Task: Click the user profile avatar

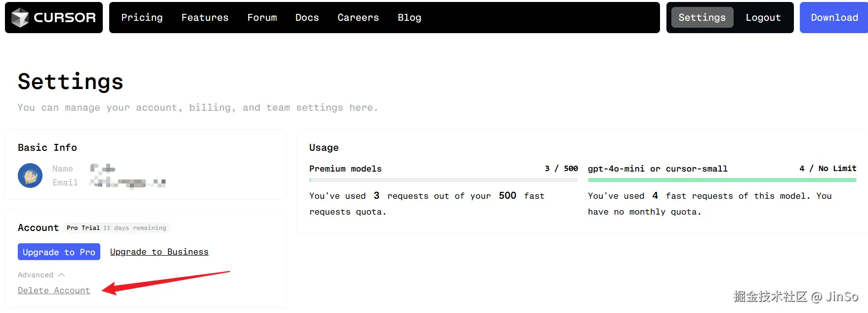Action: (x=30, y=176)
